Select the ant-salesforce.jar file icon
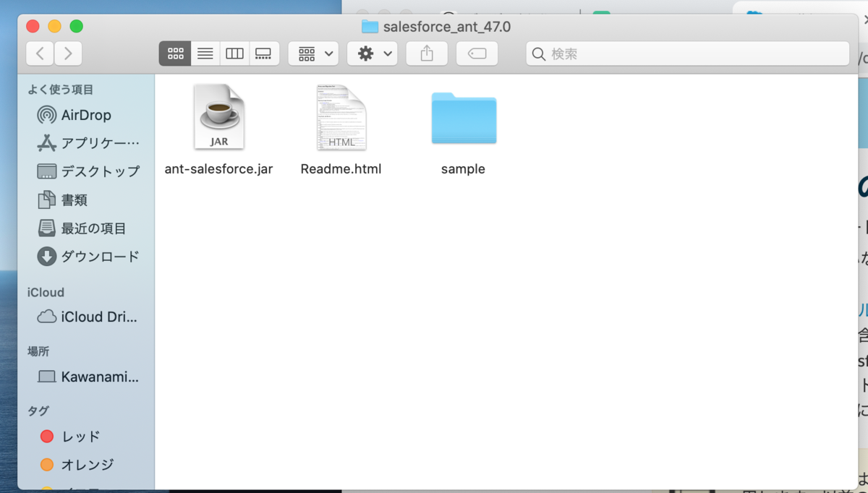 pos(218,117)
